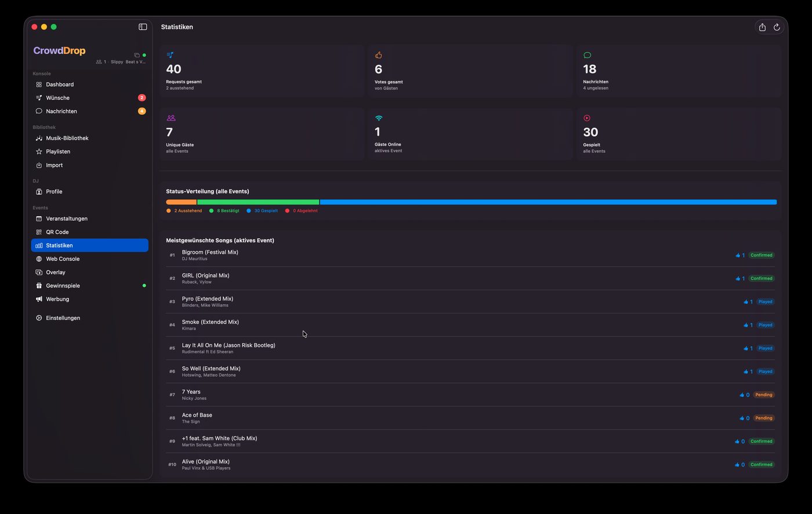The image size is (812, 514).
Task: Click the copy icon beside the CrowdDrop logo
Action: click(137, 55)
